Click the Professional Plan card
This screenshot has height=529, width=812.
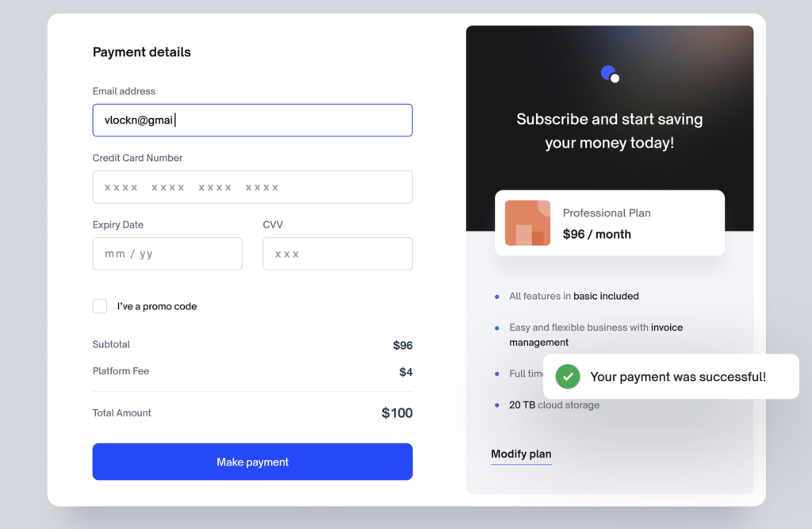tap(610, 223)
